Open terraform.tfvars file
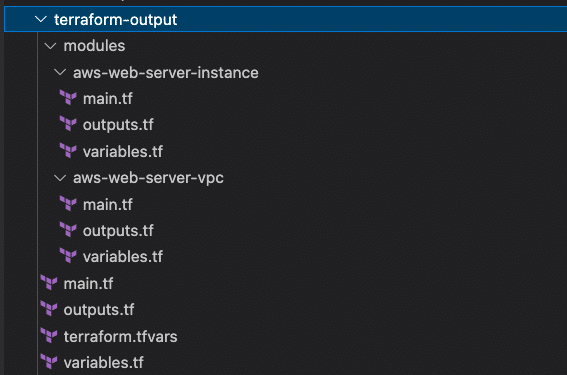The width and height of the screenshot is (567, 375). tap(120, 337)
